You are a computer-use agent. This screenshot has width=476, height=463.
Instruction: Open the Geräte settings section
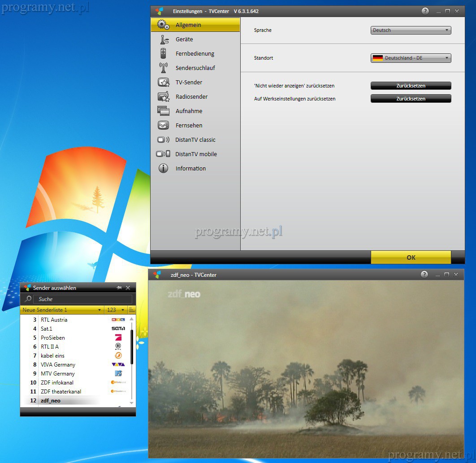tap(184, 39)
